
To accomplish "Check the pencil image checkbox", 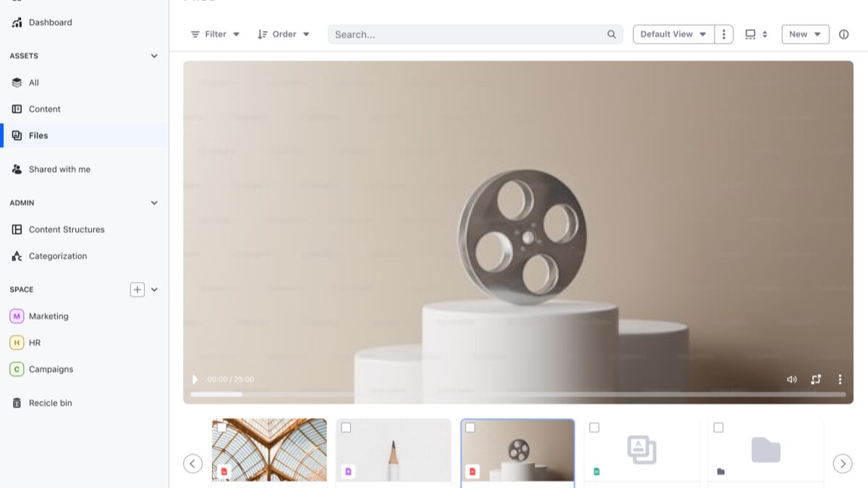I will 346,428.
